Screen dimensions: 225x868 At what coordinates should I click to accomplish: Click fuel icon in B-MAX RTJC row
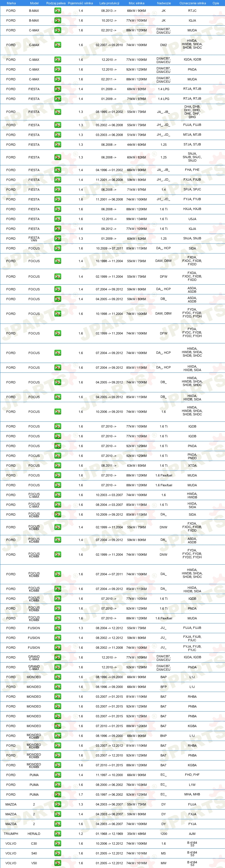[58, 11]
